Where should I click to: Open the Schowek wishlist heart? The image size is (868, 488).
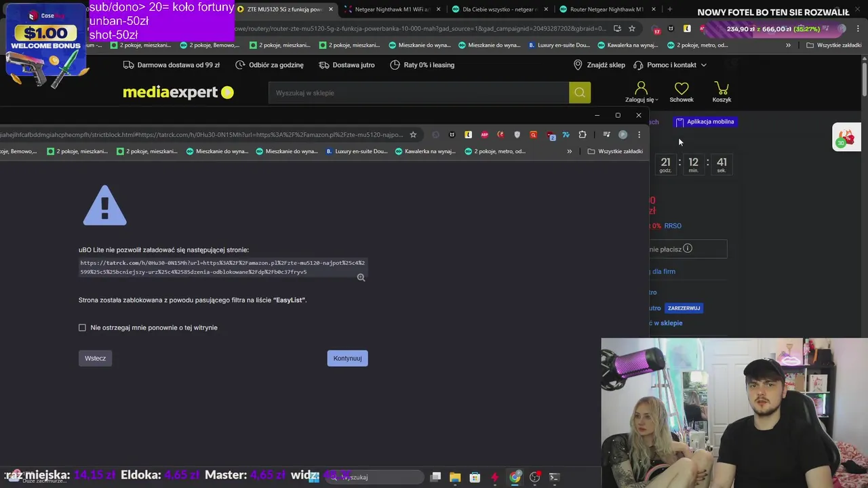(x=682, y=92)
